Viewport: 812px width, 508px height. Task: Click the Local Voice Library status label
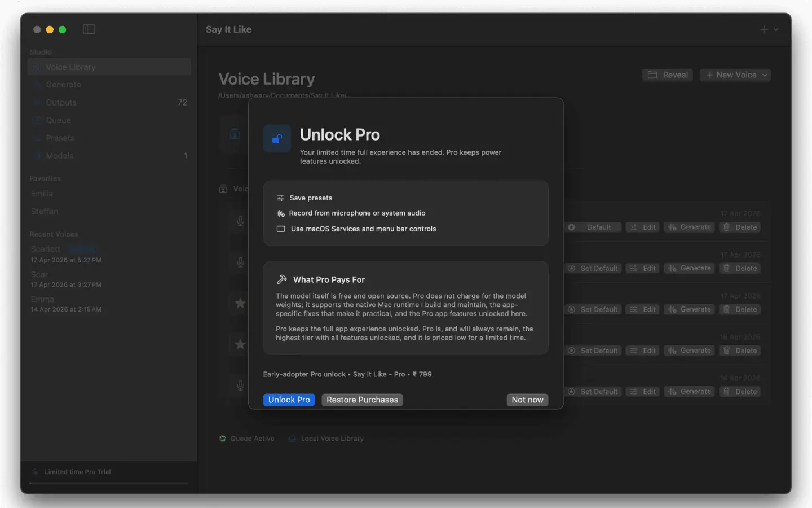[332, 439]
